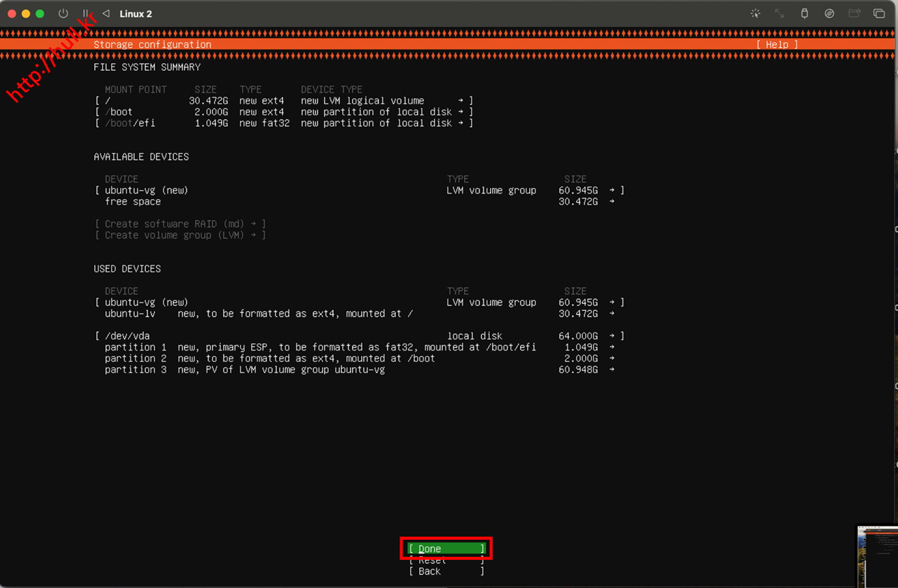Viewport: 898px width, 588px height.
Task: Click the 60.948G size of partition 3
Action: pyautogui.click(x=578, y=369)
